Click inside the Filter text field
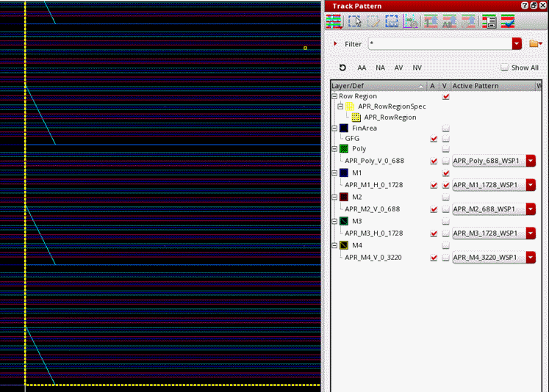The height and width of the screenshot is (392, 549). pos(439,44)
